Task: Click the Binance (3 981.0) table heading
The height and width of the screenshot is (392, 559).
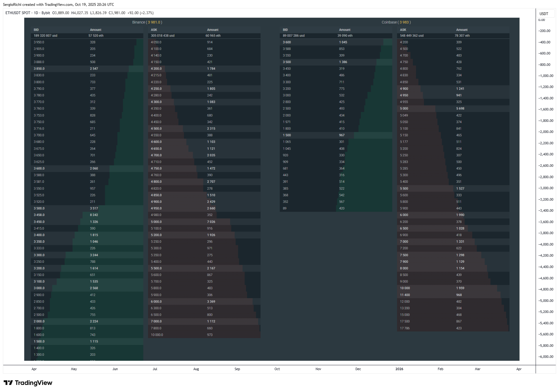Action: tap(147, 22)
